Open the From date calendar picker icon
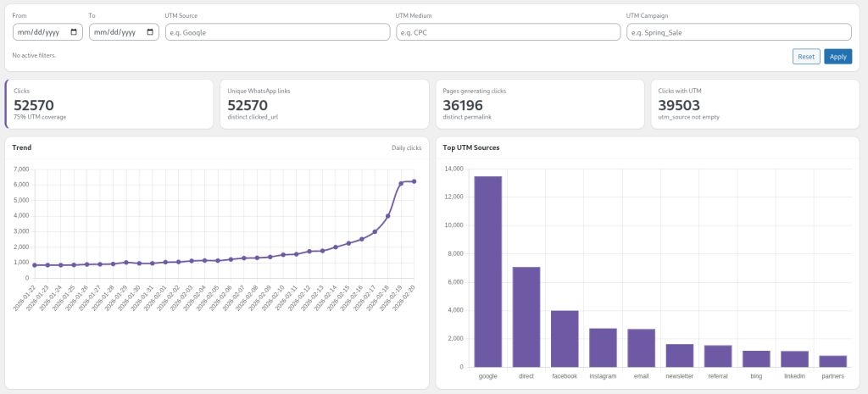868x394 pixels. point(75,32)
